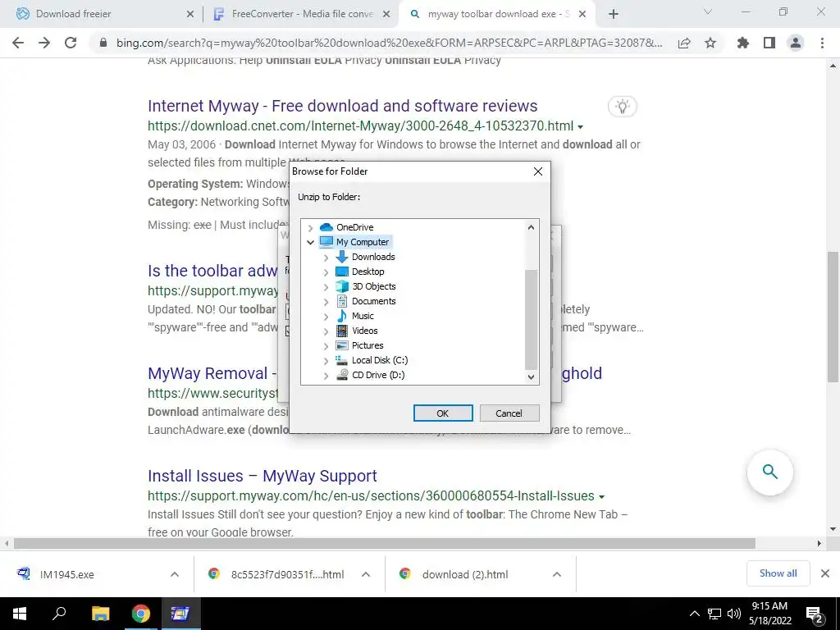Close the Browse for Folder dialog
The image size is (840, 630).
point(538,171)
